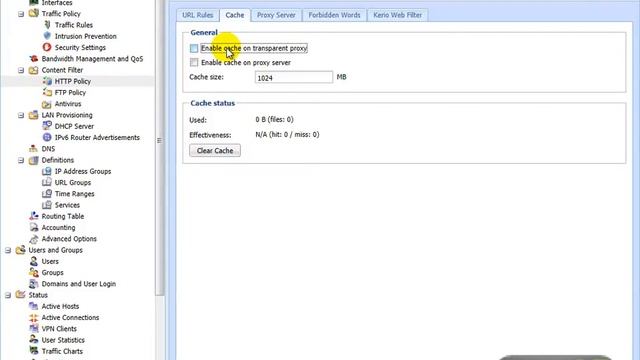Enable cache on proxy server checkbox
The height and width of the screenshot is (360, 640).
(194, 62)
